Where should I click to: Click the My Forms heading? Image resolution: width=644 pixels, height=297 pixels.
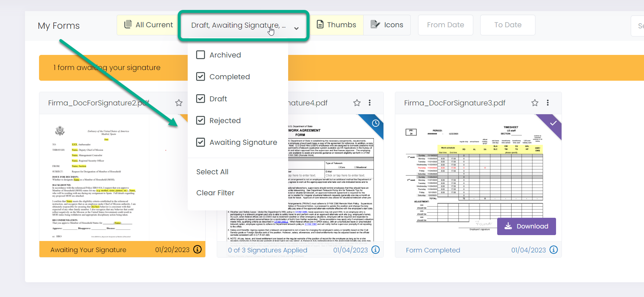click(x=59, y=26)
